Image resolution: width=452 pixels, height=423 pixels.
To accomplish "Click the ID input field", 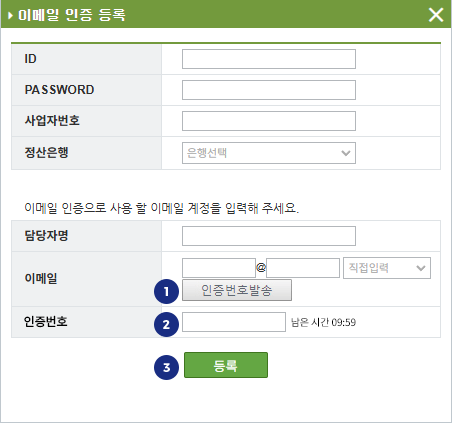I will 269,59.
